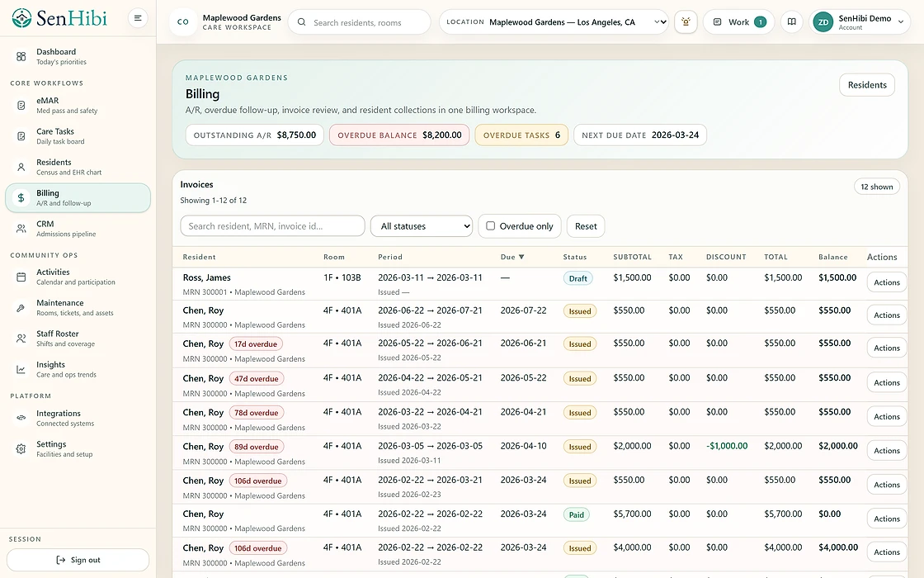This screenshot has width=924, height=578.
Task: Open Care Tasks daily board
Action: [78, 136]
